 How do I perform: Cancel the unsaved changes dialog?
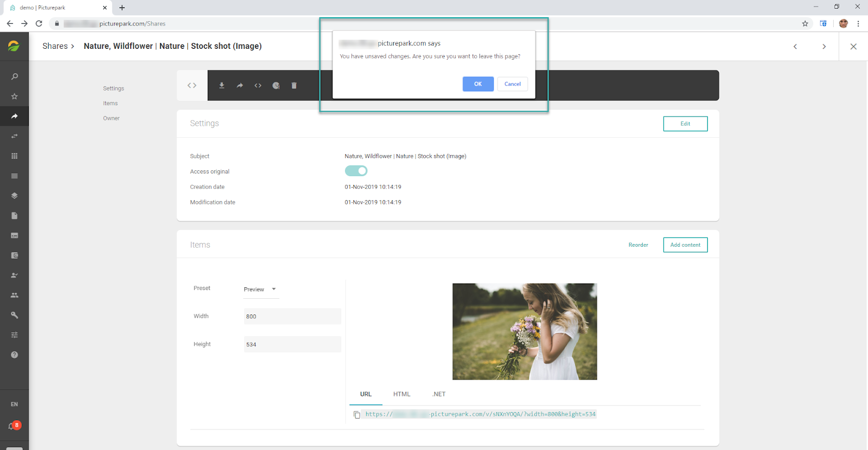[x=513, y=84]
